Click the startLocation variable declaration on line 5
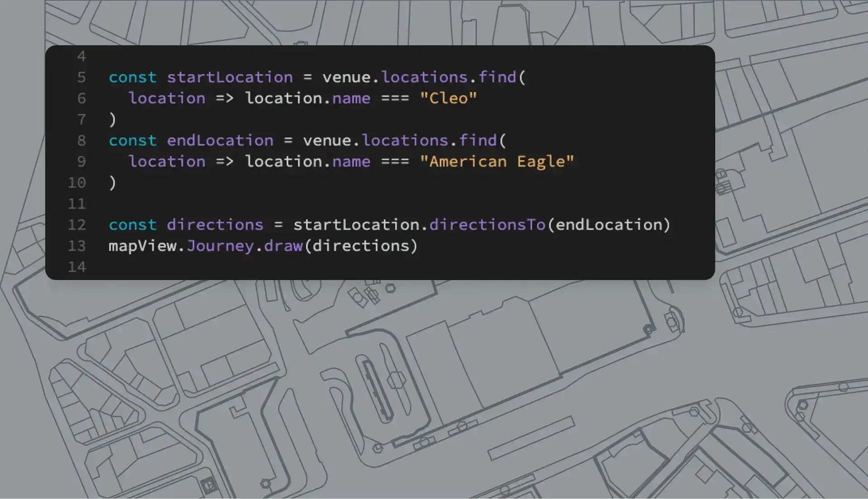Screen dimensions: 868x499 pos(230,77)
